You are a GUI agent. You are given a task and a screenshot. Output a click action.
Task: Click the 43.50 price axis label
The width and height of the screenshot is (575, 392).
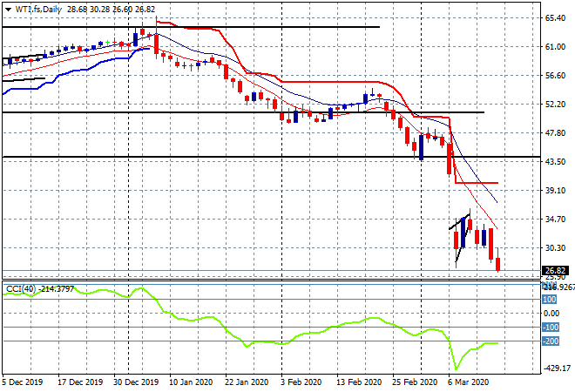[x=558, y=162]
